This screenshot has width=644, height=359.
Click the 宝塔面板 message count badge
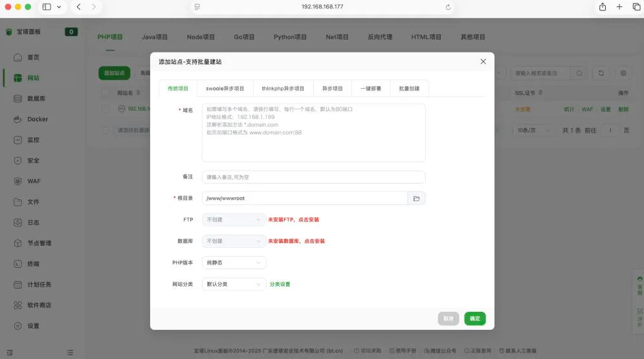(71, 32)
